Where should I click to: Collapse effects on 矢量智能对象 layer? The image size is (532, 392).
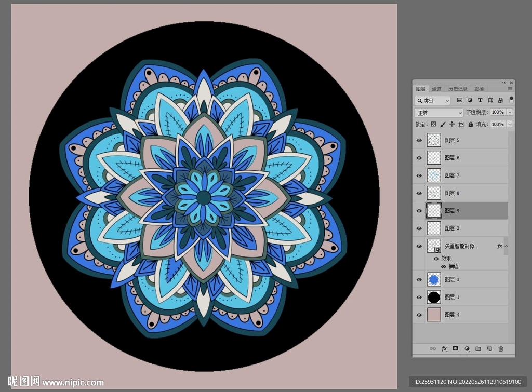coord(506,246)
